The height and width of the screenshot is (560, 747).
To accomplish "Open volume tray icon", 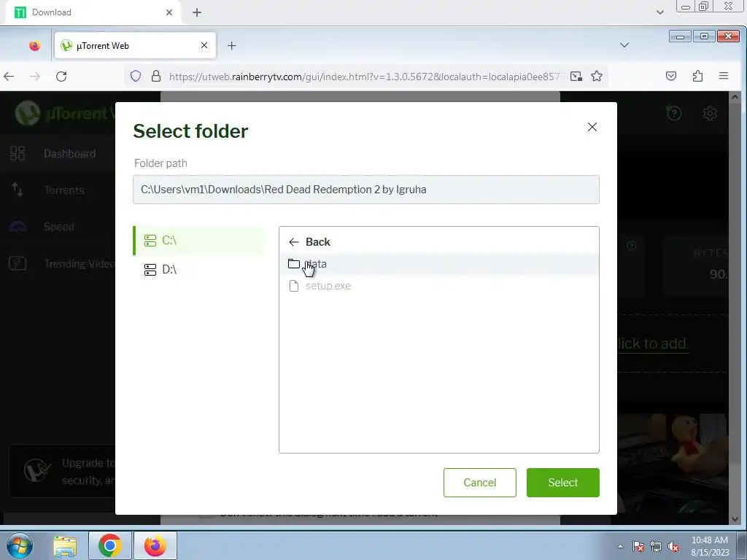I will (x=673, y=546).
